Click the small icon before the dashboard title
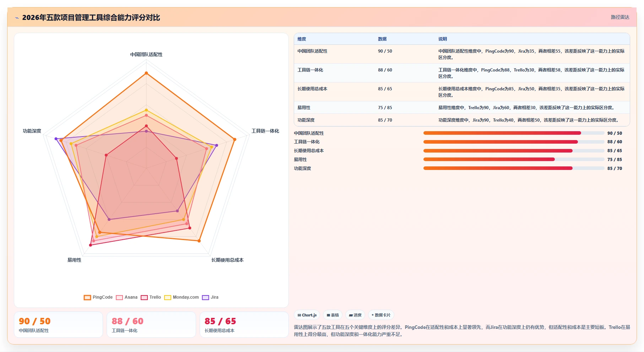Viewport: 644px width, 352px height. pos(17,18)
